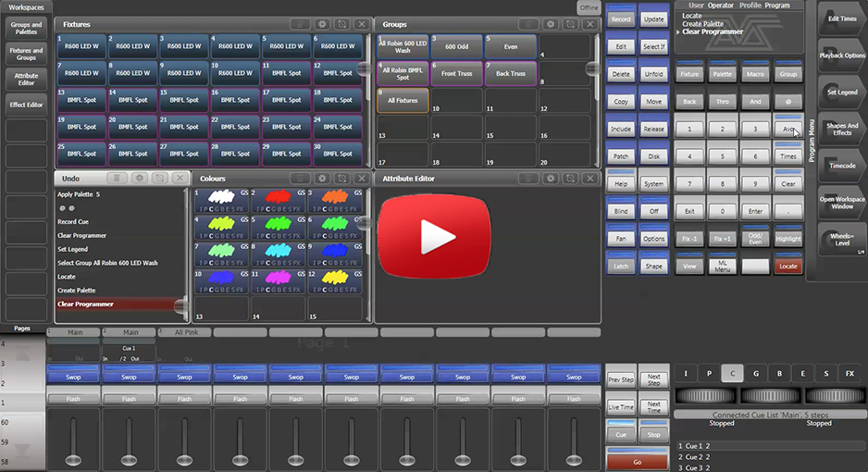The height and width of the screenshot is (472, 868).
Task: Toggle the Blind mode button
Action: tap(621, 210)
